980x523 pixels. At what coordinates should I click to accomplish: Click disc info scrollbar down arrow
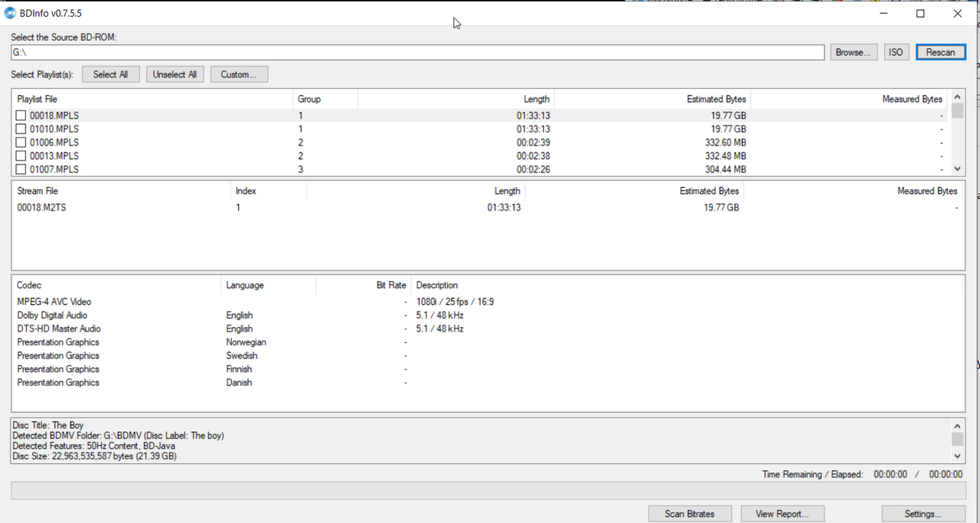[x=957, y=456]
